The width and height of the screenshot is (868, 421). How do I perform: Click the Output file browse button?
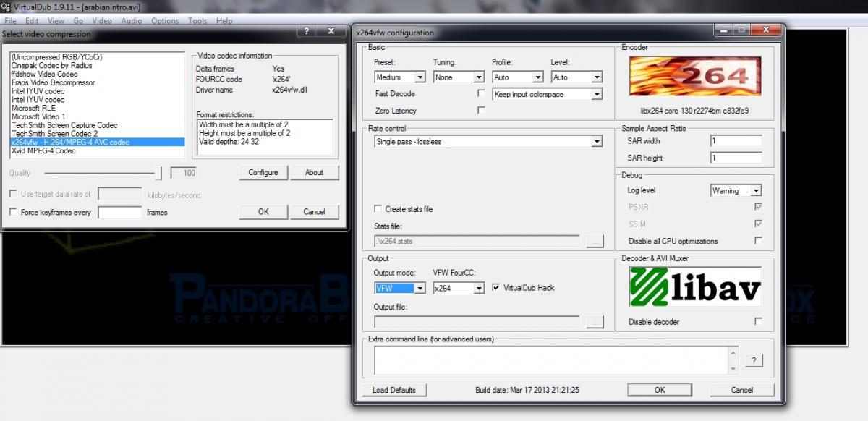(x=595, y=323)
